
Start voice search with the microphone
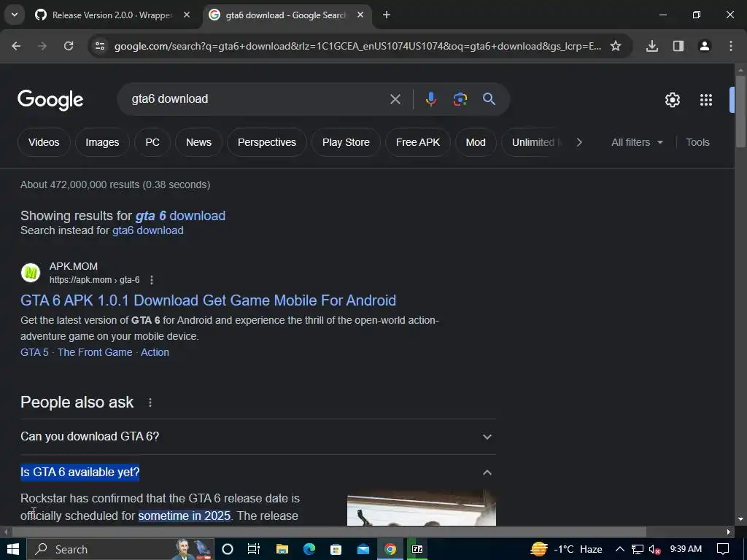click(x=430, y=99)
